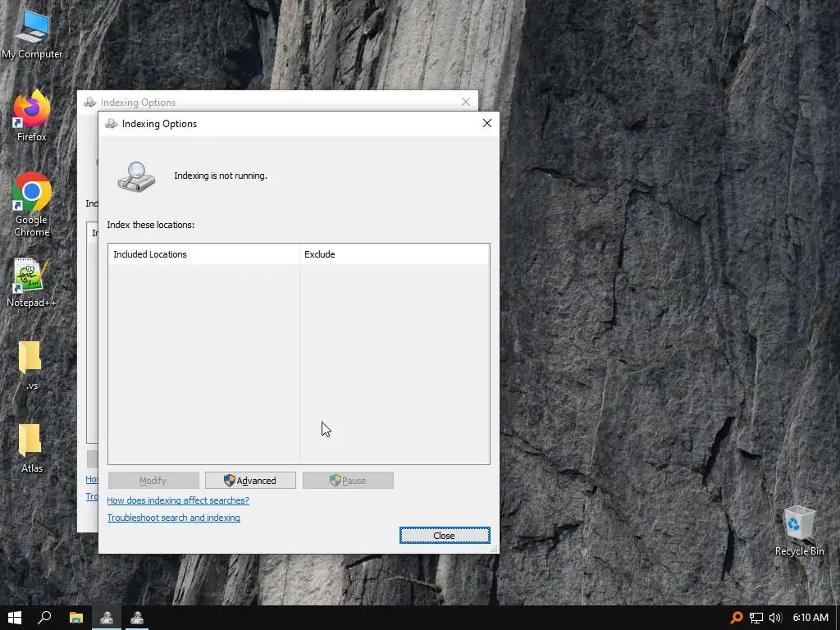840x630 pixels.
Task: Close front Indexing Options window with X
Action: (x=487, y=123)
